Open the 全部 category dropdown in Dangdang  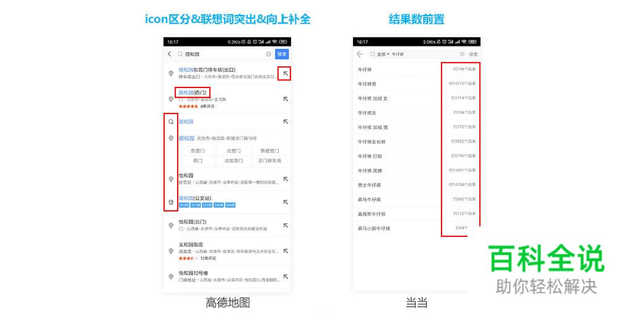pos(383,55)
